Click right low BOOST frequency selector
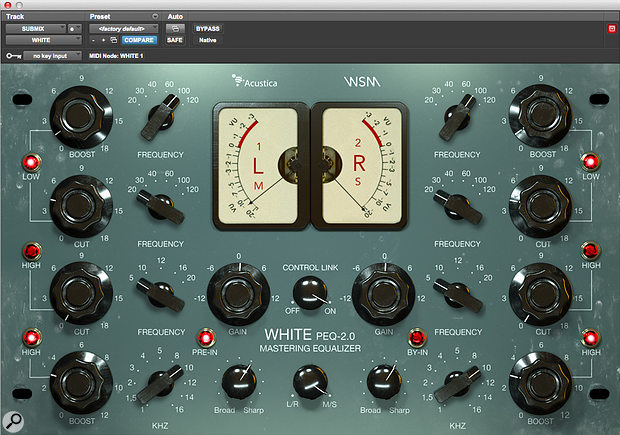The width and height of the screenshot is (620, 435). click(457, 117)
